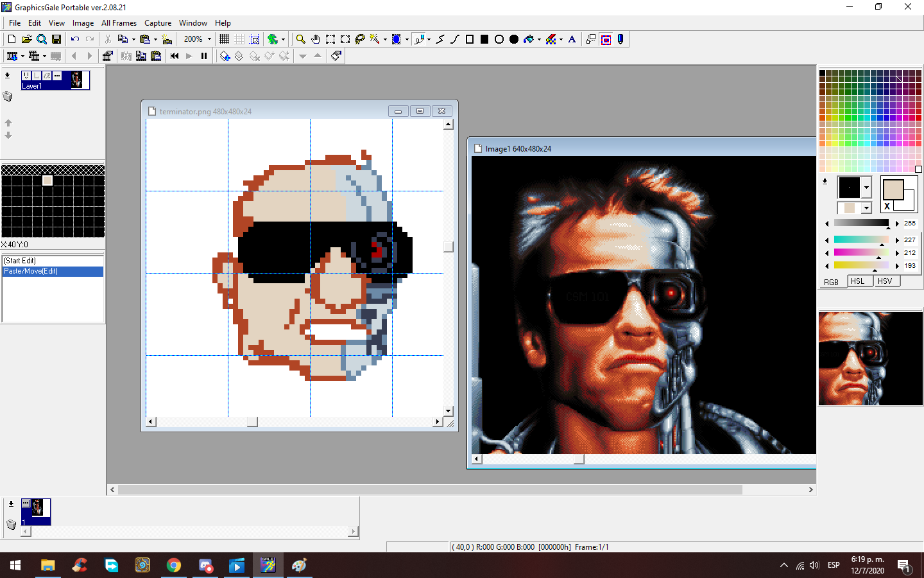
Task: Open the primary color dropdown arrow
Action: pyautogui.click(x=866, y=188)
